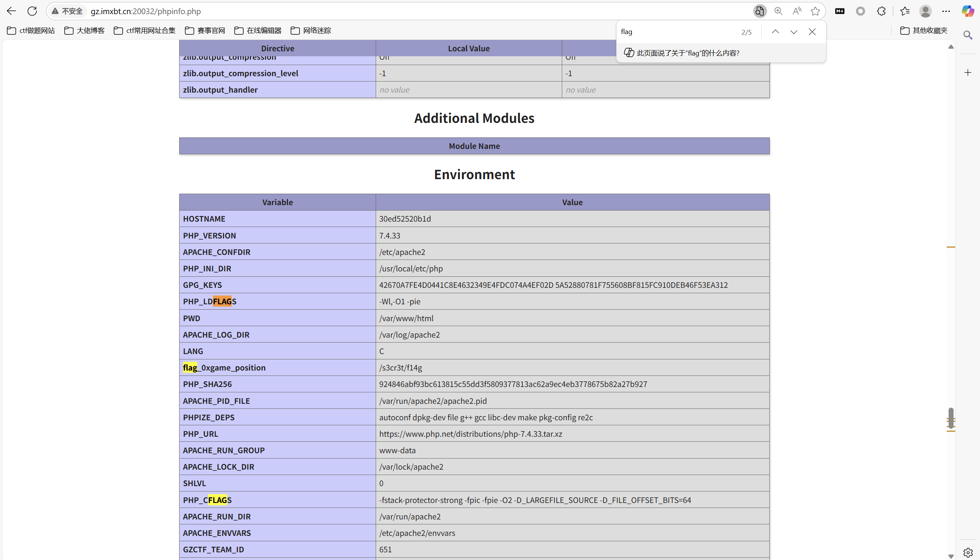The image size is (980, 560).
Task: Click the APACHE_CONFDIR value /etc/apache2
Action: tap(402, 252)
